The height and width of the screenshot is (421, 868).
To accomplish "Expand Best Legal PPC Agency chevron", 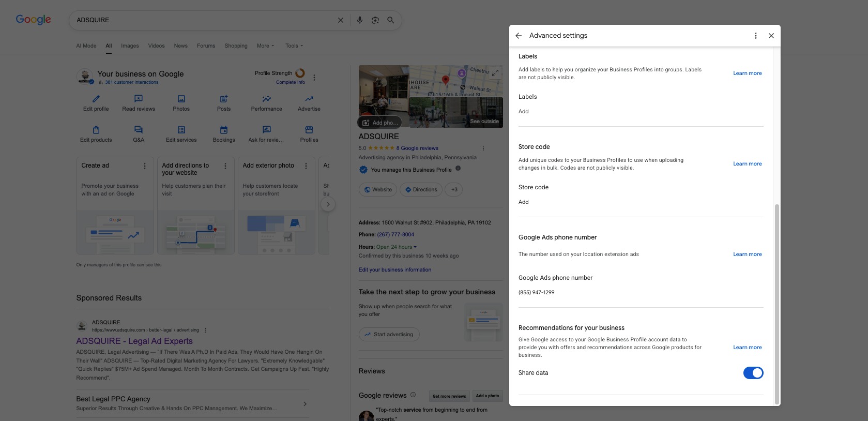I will 305,404.
